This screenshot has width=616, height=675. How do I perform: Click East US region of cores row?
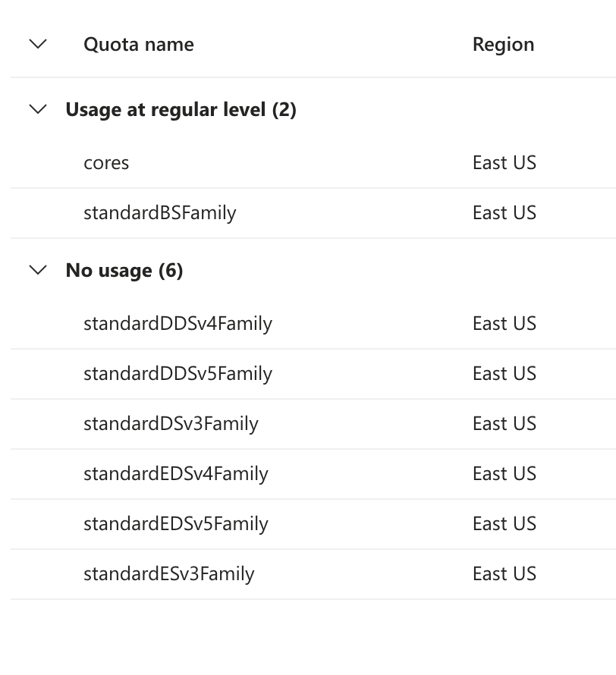click(x=504, y=163)
